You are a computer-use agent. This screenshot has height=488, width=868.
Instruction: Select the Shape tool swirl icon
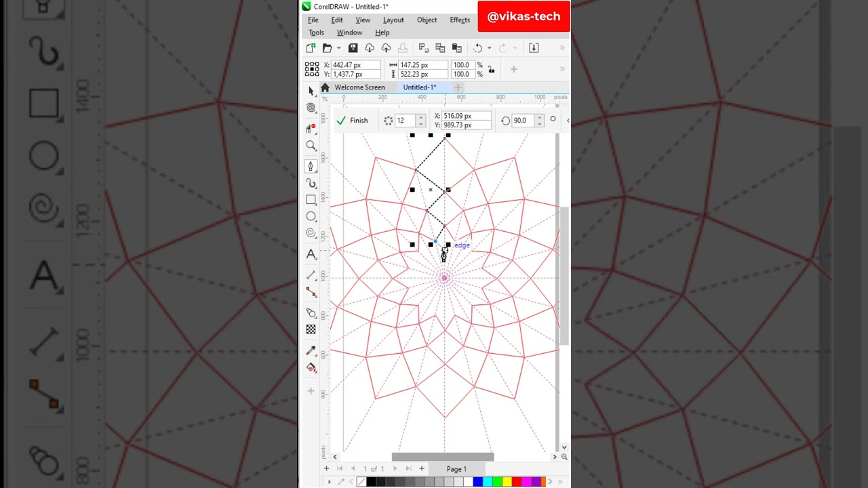click(311, 108)
